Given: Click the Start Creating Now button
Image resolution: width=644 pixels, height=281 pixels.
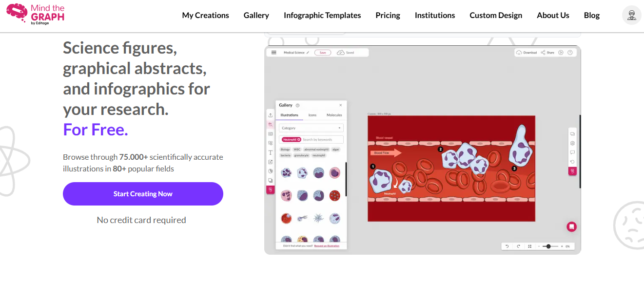Looking at the screenshot, I should 143,194.
